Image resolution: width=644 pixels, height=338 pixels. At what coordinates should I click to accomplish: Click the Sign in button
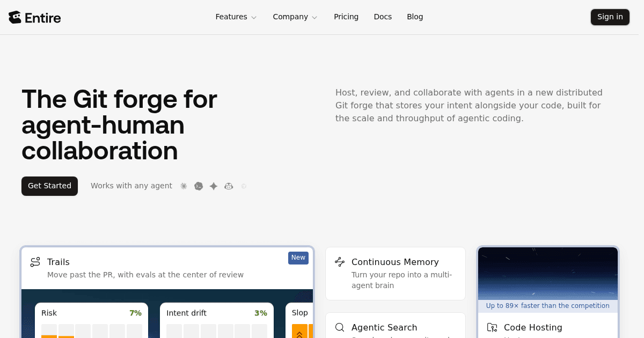pyautogui.click(x=610, y=17)
